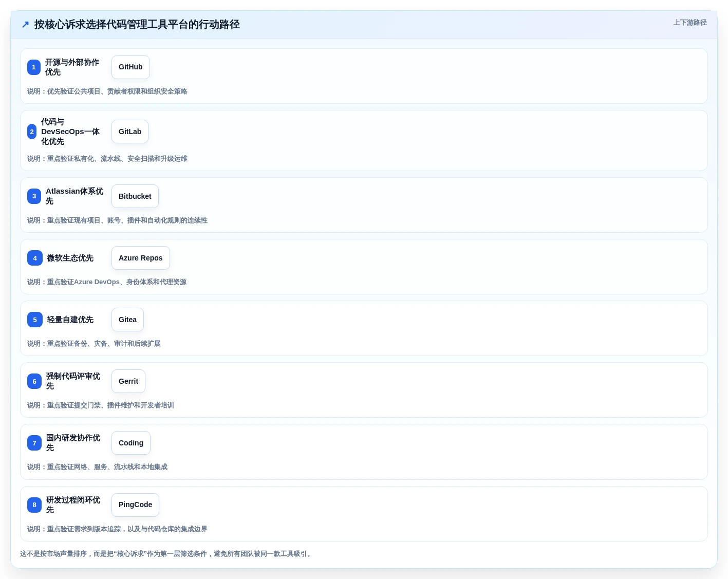Viewport: 728px width, 579px height.
Task: Click step number 6 badge
Action: click(34, 381)
